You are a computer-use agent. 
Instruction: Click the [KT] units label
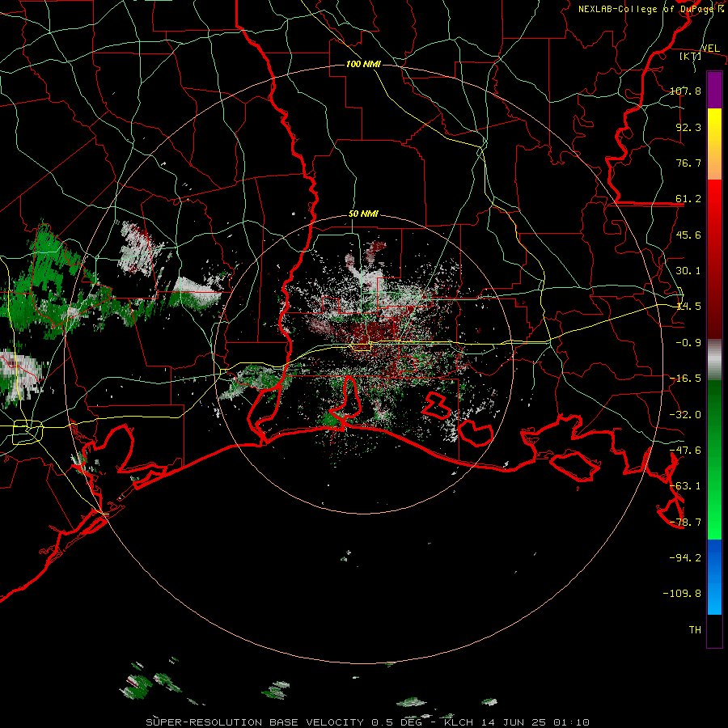coord(691,56)
